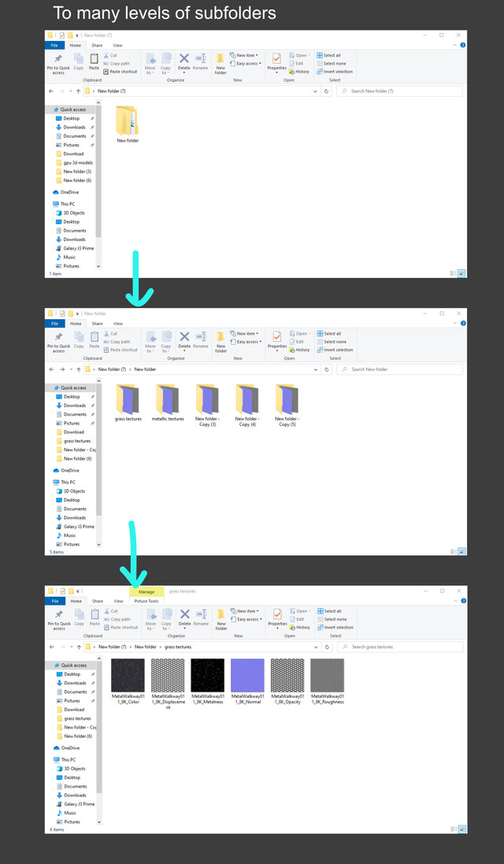The image size is (504, 864).
Task: Click the New folder ribbon button in New folder (7) window
Action: [x=220, y=63]
